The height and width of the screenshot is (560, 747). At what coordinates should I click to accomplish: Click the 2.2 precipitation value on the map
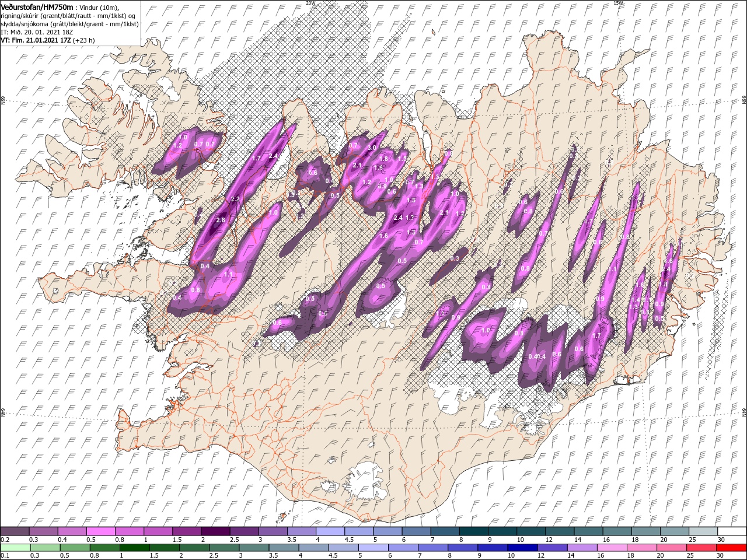click(235, 199)
